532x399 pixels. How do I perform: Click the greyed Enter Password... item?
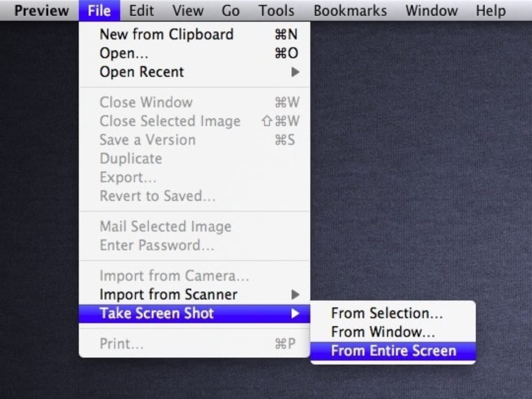[x=194, y=245]
